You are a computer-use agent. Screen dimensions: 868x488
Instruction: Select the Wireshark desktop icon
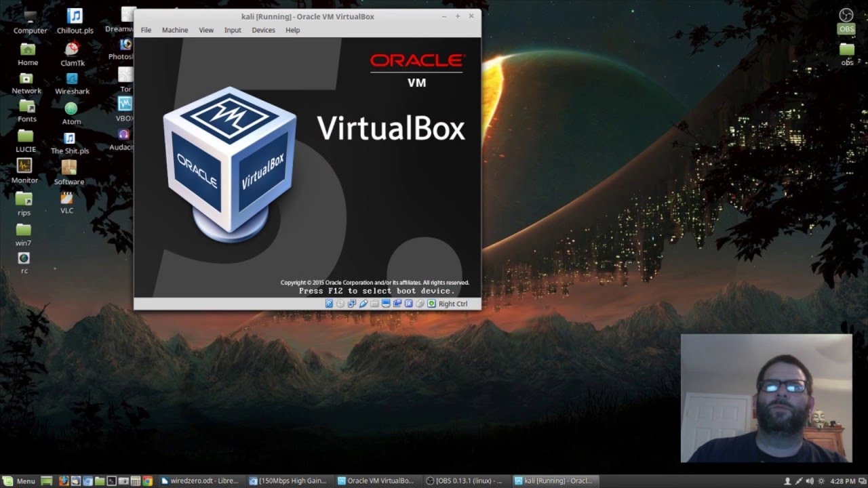[x=72, y=83]
